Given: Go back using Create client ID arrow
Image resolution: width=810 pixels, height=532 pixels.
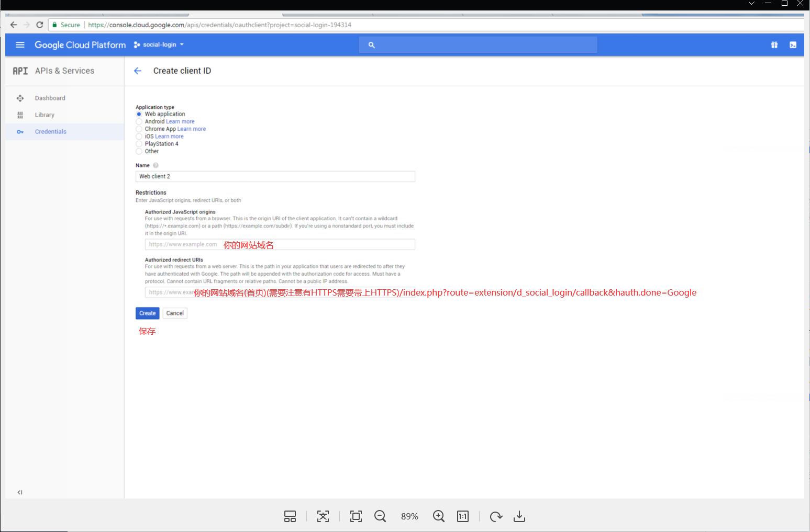Looking at the screenshot, I should [x=138, y=71].
